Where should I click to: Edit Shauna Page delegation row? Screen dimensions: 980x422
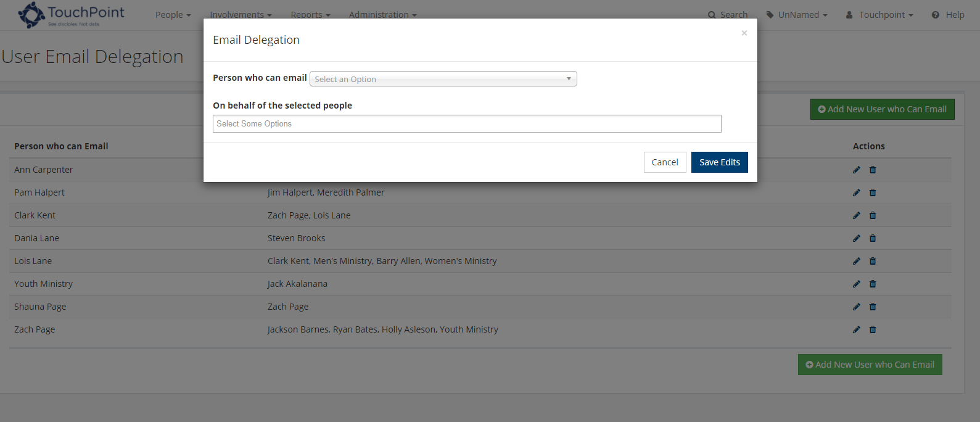(857, 307)
